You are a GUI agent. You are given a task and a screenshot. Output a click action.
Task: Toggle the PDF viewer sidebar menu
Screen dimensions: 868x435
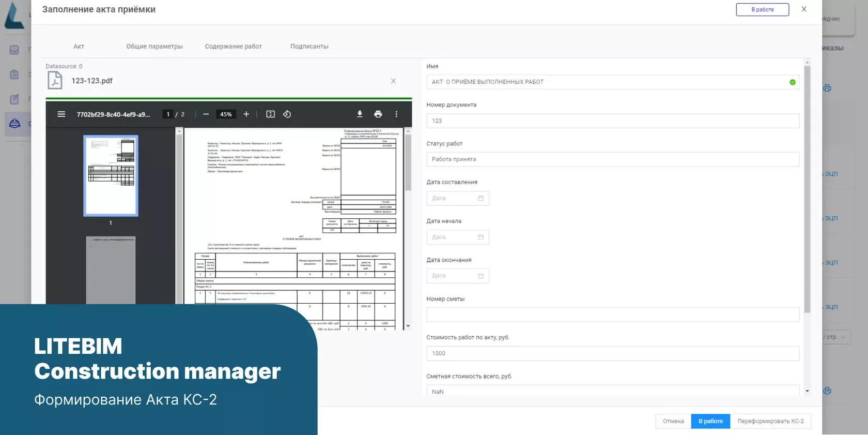click(61, 114)
